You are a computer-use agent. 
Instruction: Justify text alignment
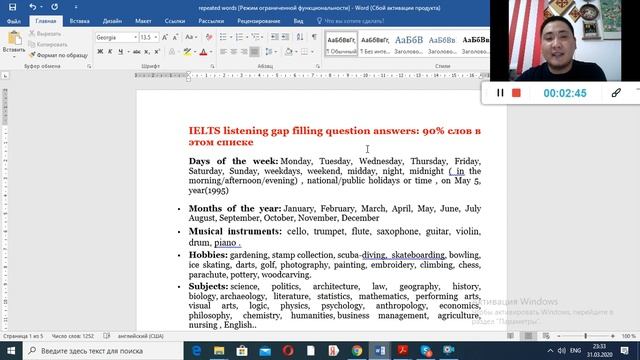tap(254, 52)
